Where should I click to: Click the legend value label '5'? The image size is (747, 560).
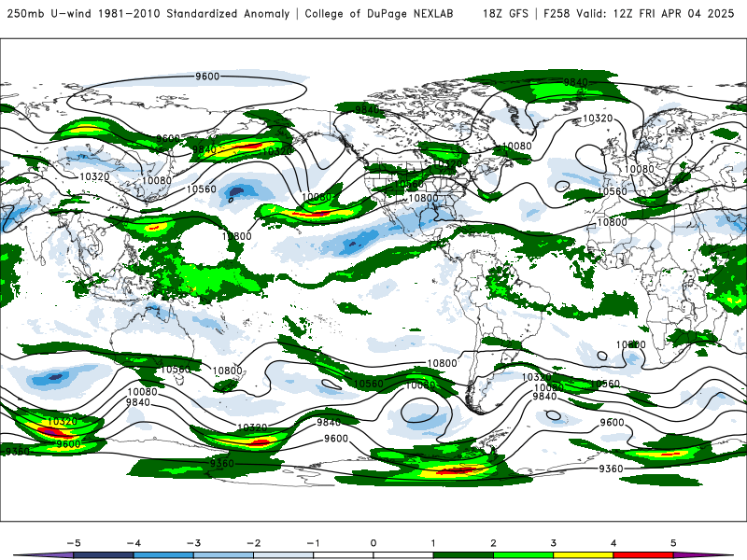[673, 543]
